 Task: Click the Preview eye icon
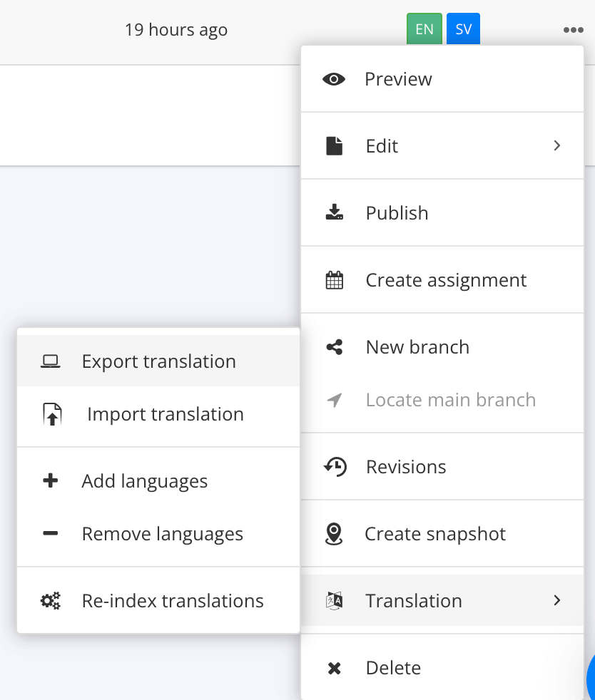pos(334,79)
